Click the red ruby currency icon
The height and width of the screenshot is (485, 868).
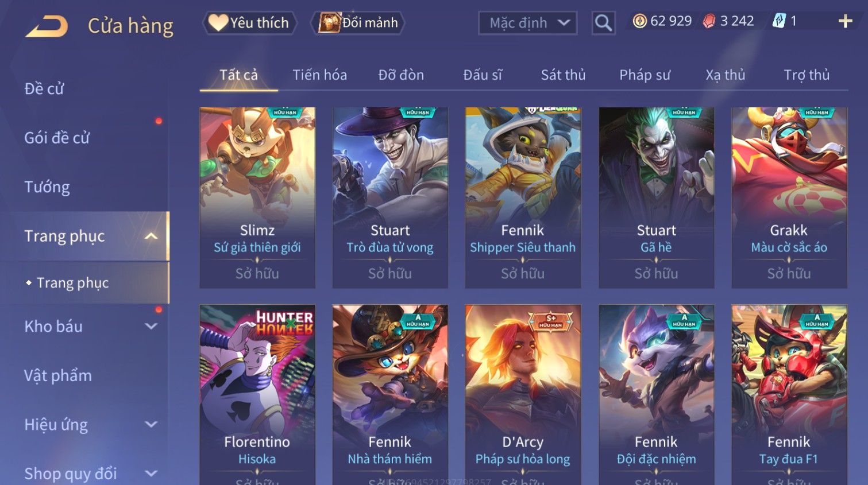coord(709,21)
